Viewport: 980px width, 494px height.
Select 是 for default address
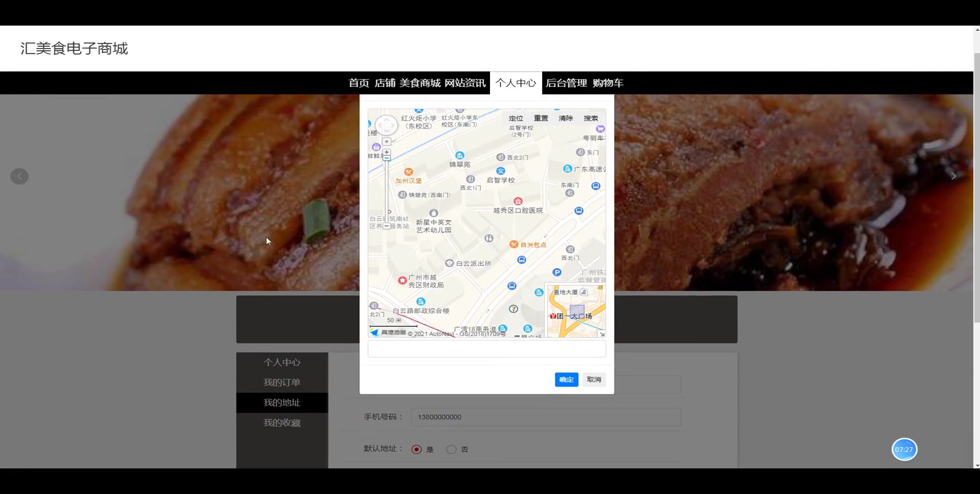point(416,450)
